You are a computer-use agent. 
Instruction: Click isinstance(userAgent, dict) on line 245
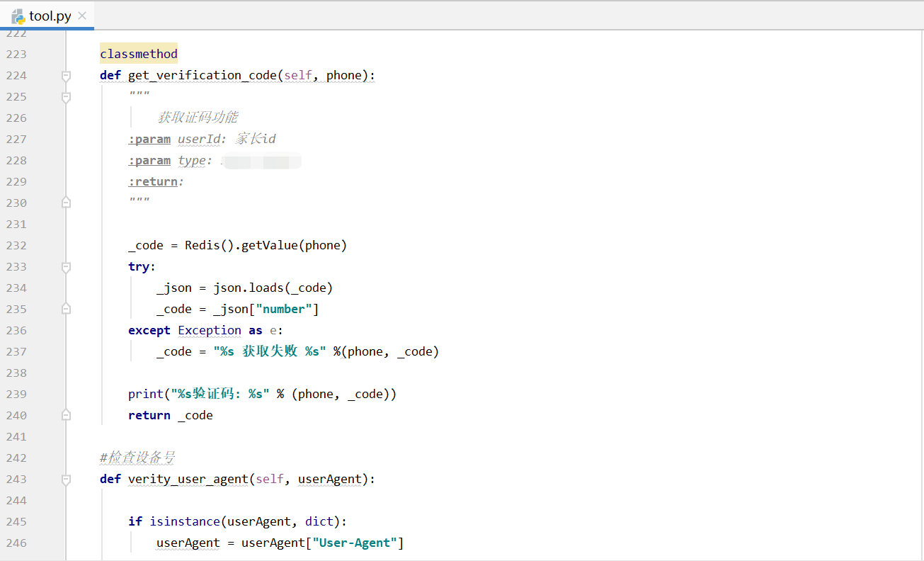[x=245, y=521]
